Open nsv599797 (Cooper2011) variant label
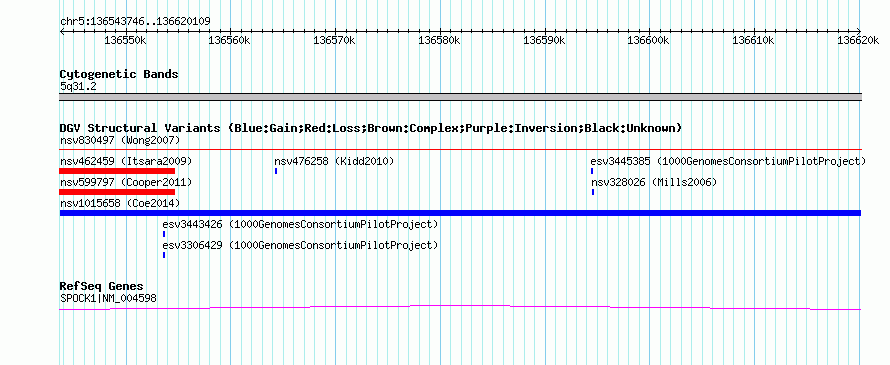Image resolution: width=890 pixels, height=365 pixels. 126,182
